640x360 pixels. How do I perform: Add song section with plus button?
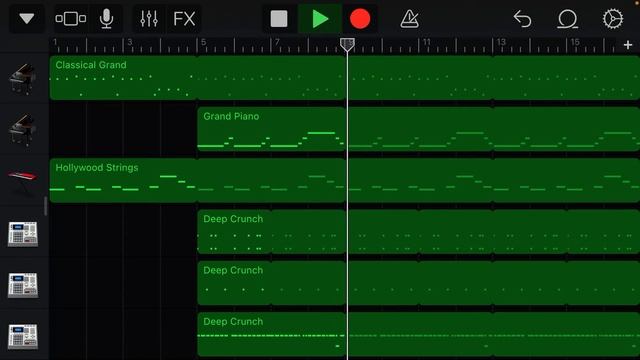(628, 45)
